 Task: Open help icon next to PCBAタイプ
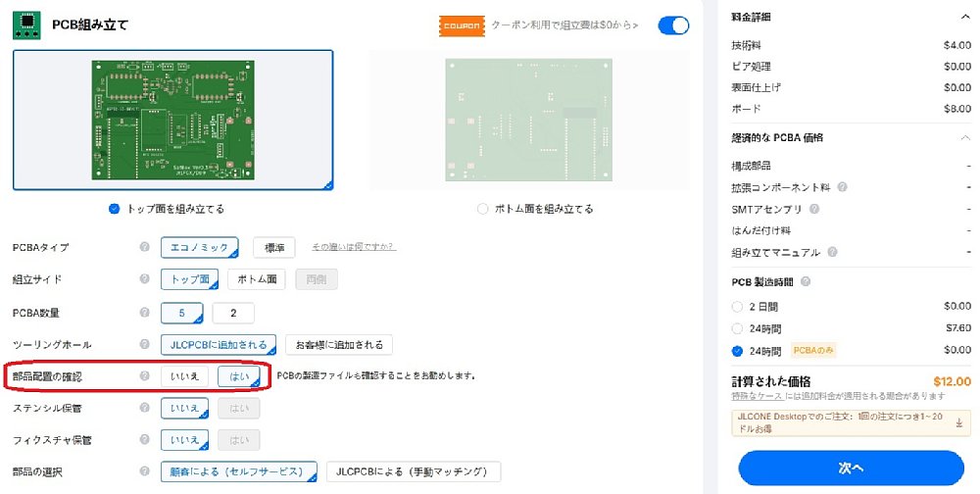(144, 247)
